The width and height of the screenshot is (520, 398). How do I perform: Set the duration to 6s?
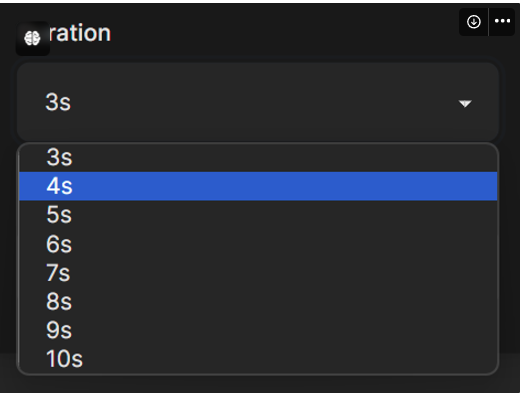pyautogui.click(x=258, y=244)
